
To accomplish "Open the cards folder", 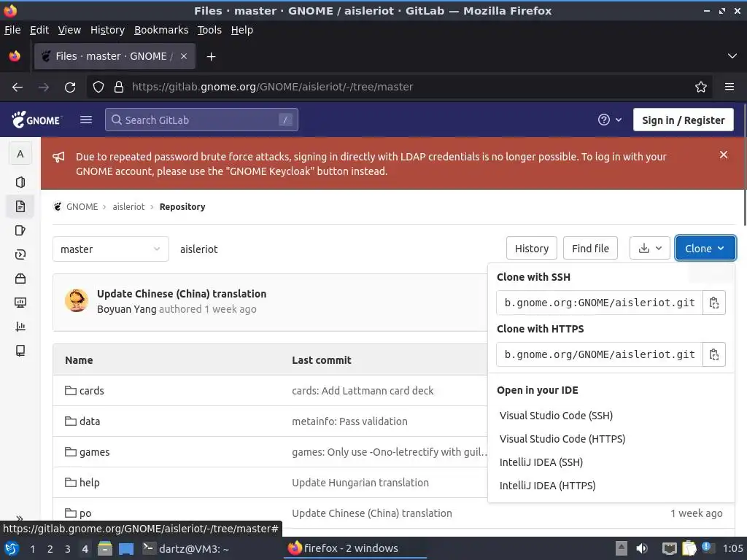I will [x=91, y=391].
